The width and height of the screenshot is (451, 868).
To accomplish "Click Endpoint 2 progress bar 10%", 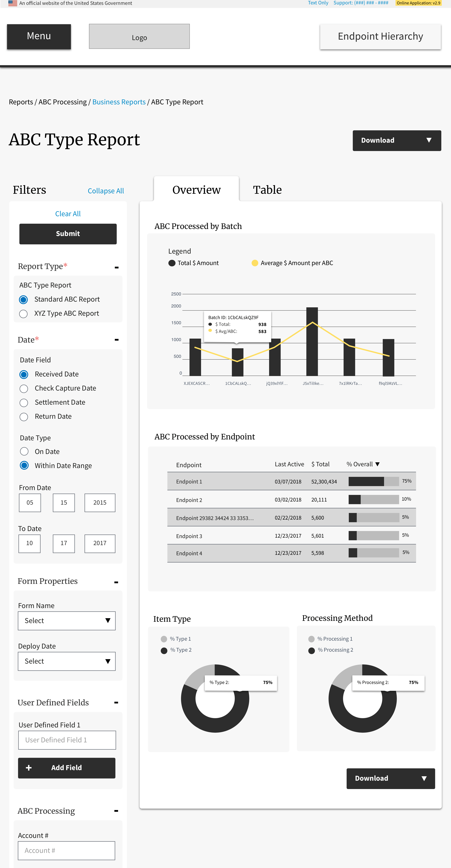I will (373, 499).
